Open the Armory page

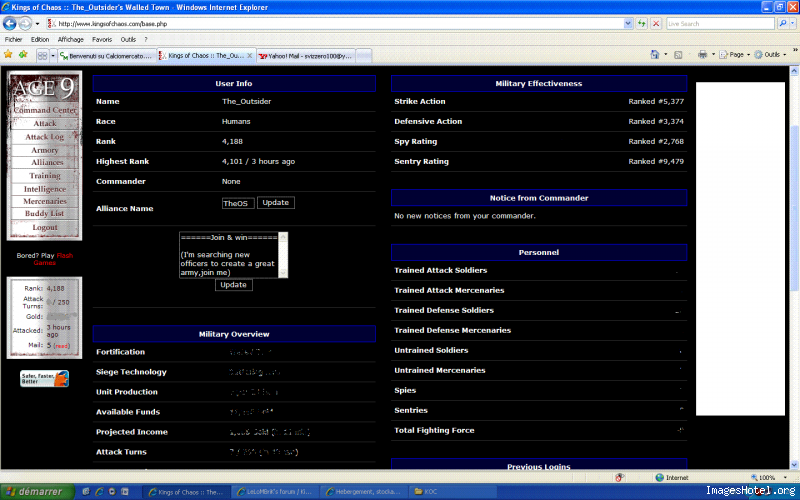pos(45,150)
